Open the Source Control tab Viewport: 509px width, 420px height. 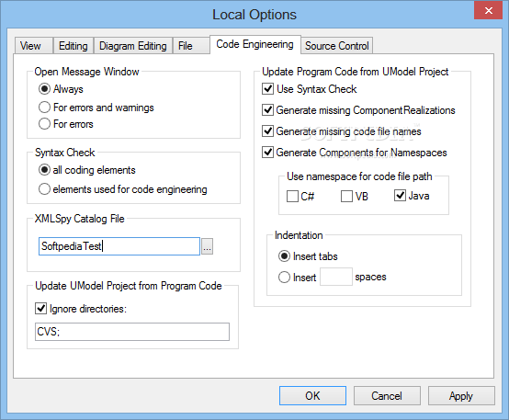[x=337, y=46]
